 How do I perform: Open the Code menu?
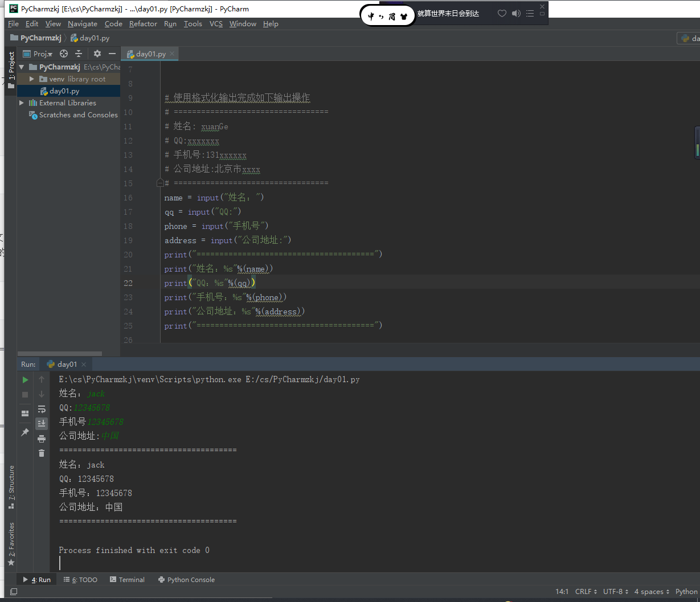point(113,24)
